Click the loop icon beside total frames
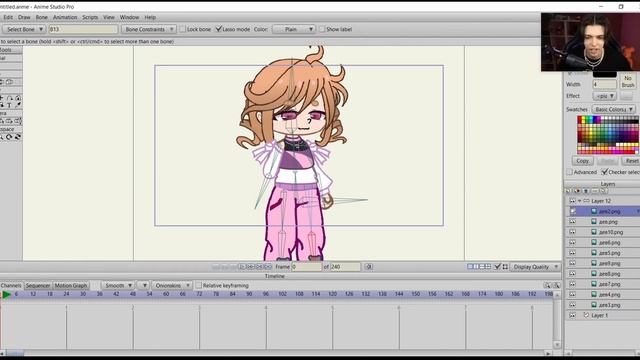 tap(369, 267)
